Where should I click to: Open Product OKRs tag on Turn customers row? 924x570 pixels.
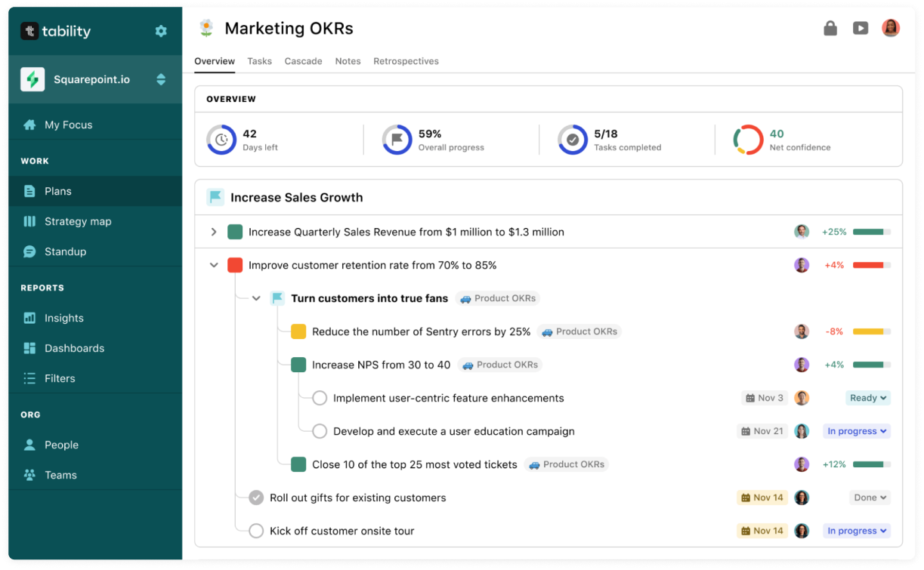[x=498, y=298]
